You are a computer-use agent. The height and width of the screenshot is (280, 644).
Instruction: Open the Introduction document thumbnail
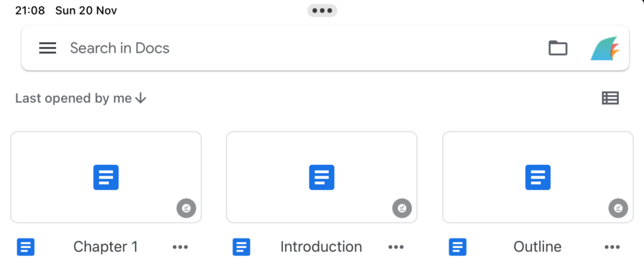(x=321, y=177)
